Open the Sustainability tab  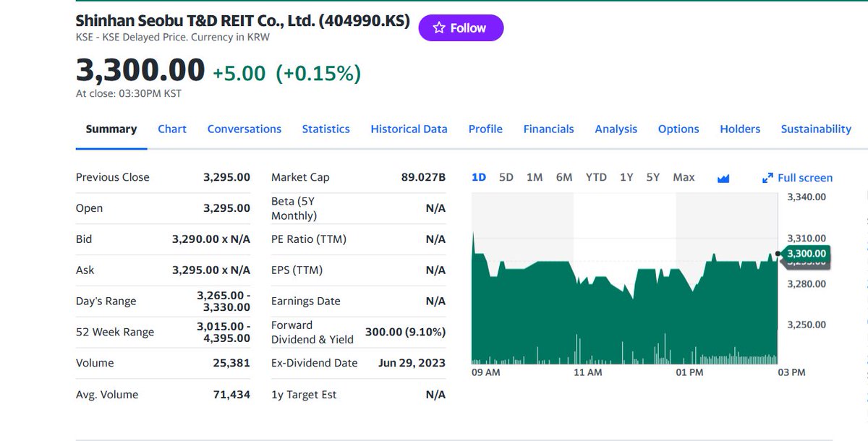click(x=816, y=129)
